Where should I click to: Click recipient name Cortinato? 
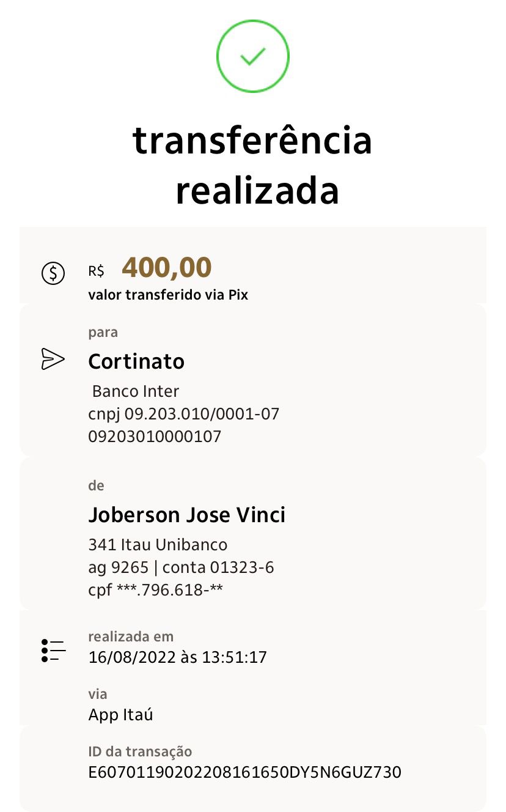pyautogui.click(x=136, y=361)
